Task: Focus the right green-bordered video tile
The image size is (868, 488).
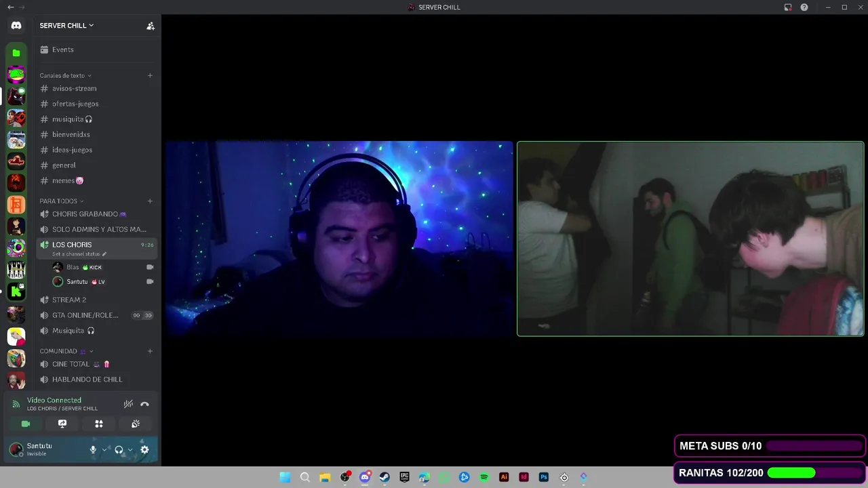Action: [690, 239]
